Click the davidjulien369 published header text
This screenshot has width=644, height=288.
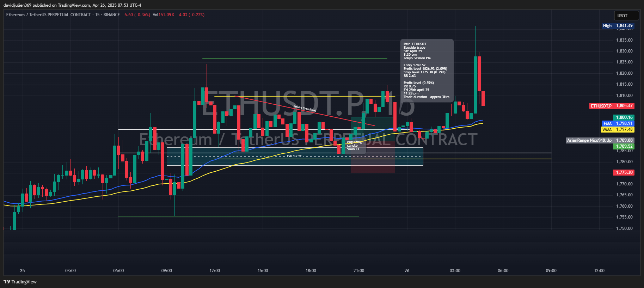point(72,5)
